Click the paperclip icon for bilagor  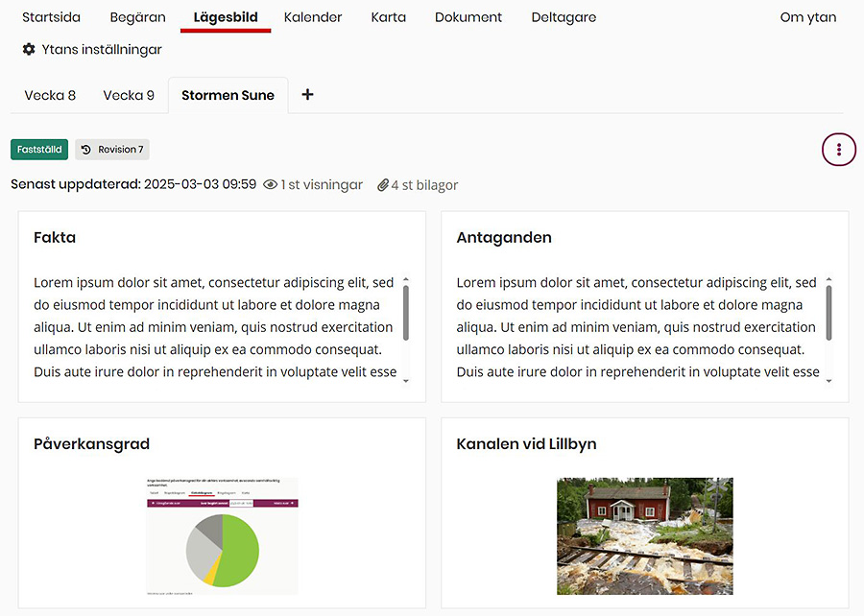pos(383,184)
